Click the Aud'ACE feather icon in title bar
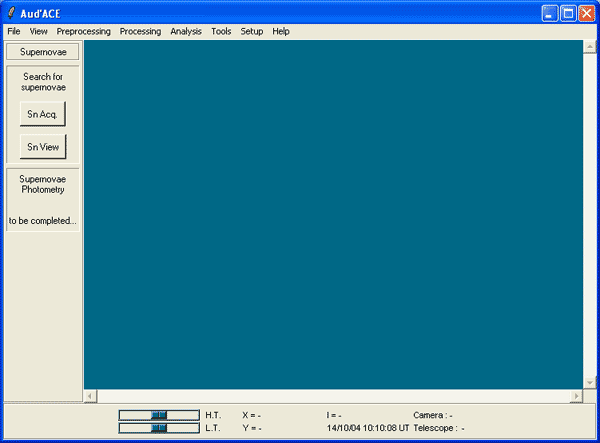 click(11, 13)
